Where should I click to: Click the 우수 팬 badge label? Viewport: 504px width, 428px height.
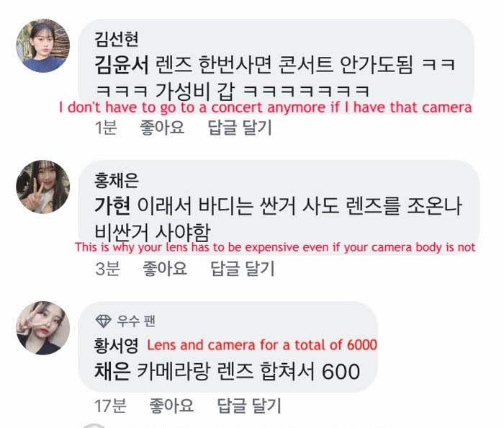pos(136,321)
